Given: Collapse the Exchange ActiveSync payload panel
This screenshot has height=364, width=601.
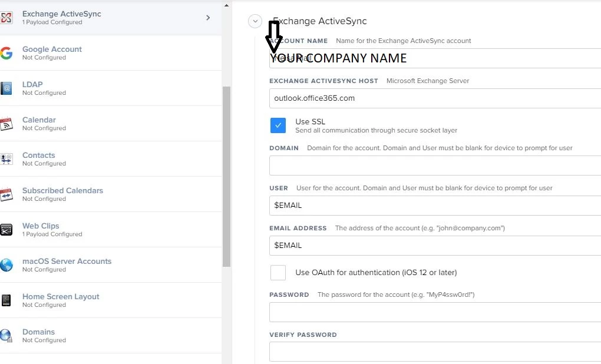Looking at the screenshot, I should click(255, 21).
